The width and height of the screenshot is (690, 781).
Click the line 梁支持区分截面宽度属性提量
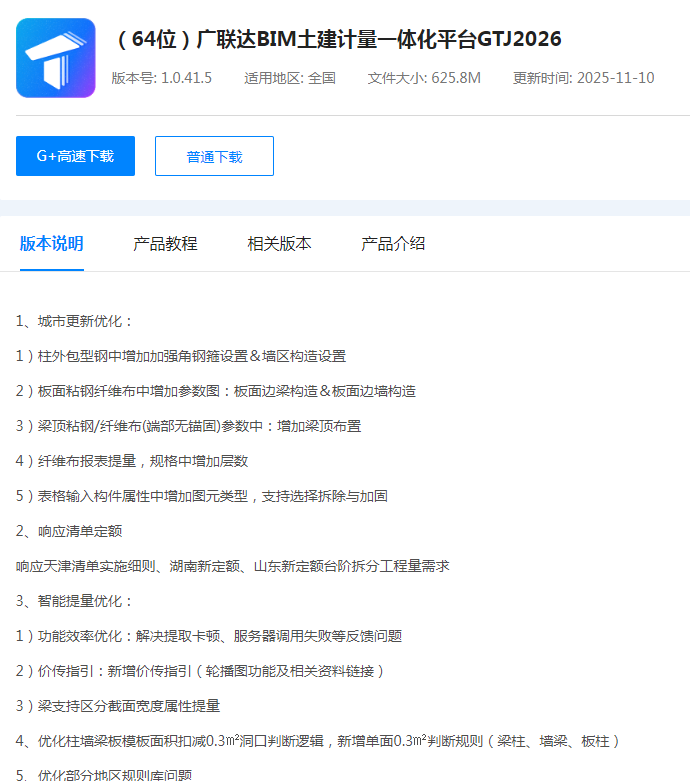118,706
